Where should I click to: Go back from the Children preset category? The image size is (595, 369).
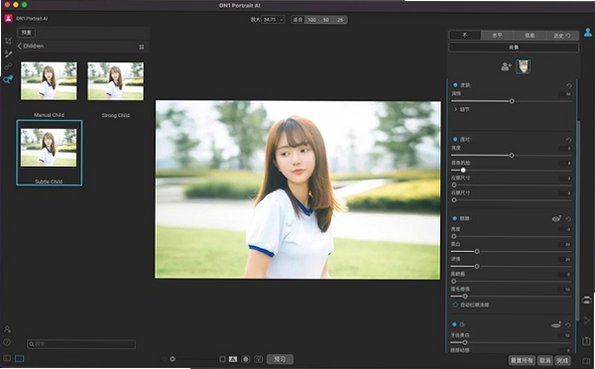(x=20, y=46)
